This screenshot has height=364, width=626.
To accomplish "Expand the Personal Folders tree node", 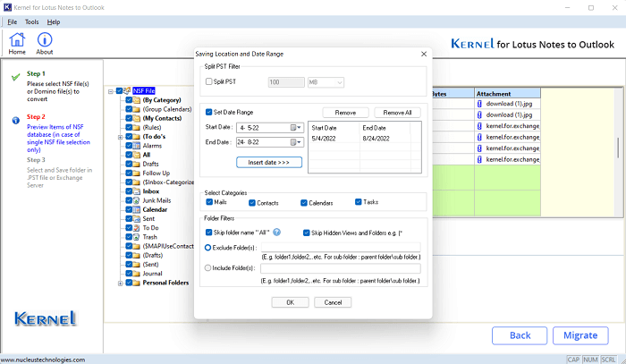I will point(120,283).
